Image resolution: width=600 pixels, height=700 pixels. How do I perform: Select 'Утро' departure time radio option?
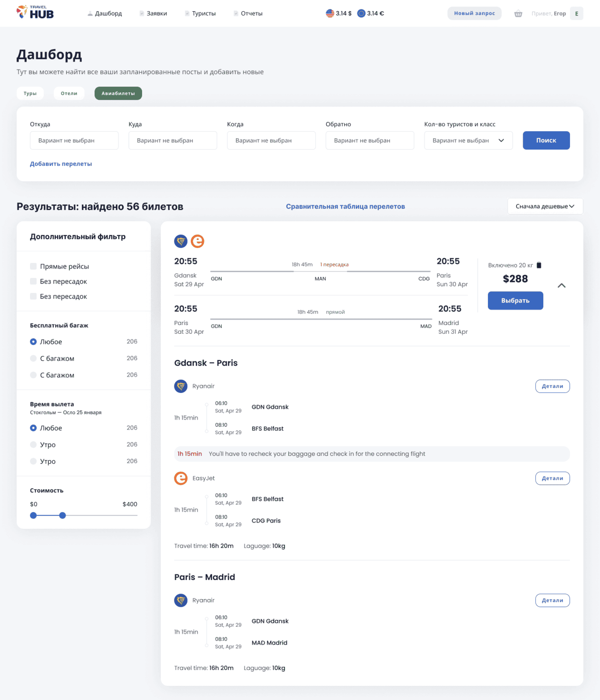click(x=33, y=444)
